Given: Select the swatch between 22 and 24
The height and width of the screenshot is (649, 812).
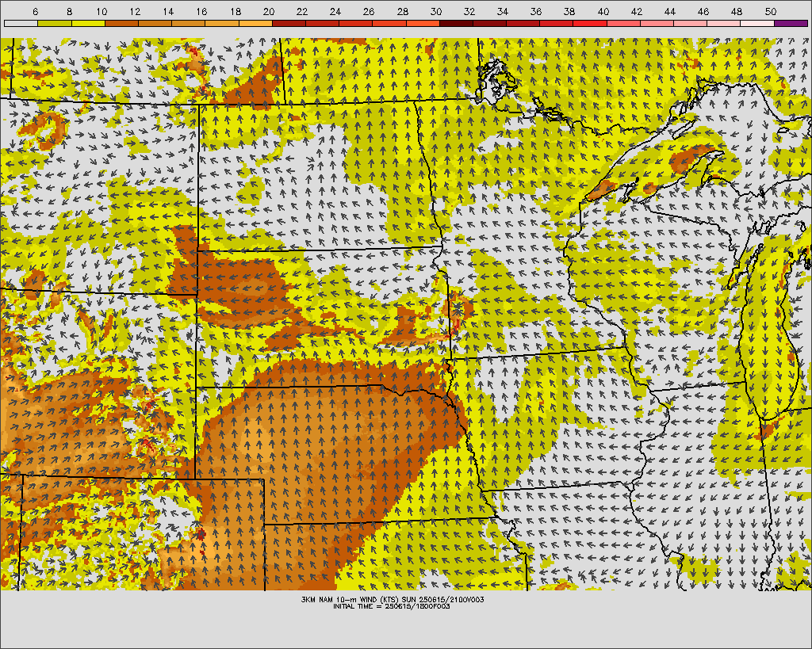Looking at the screenshot, I should pyautogui.click(x=322, y=23).
